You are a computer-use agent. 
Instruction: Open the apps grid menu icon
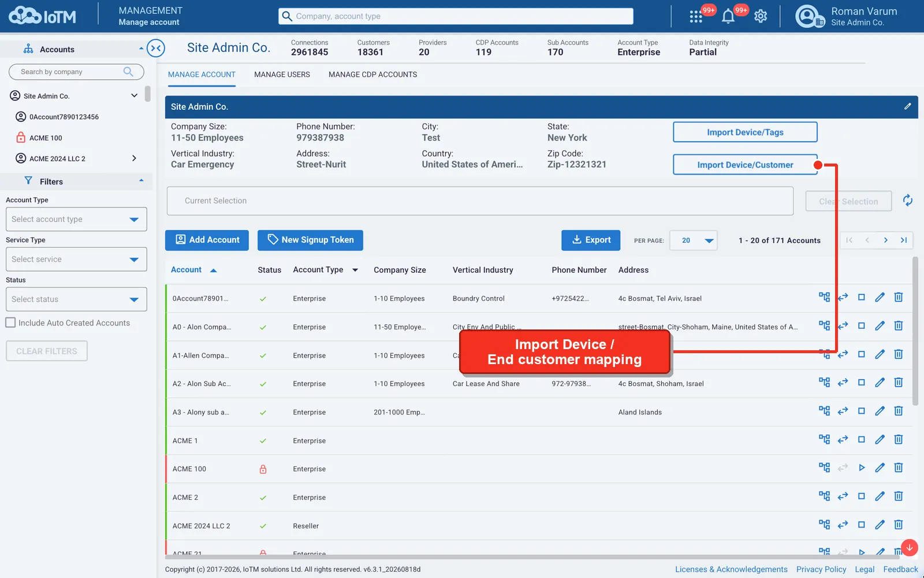click(696, 17)
